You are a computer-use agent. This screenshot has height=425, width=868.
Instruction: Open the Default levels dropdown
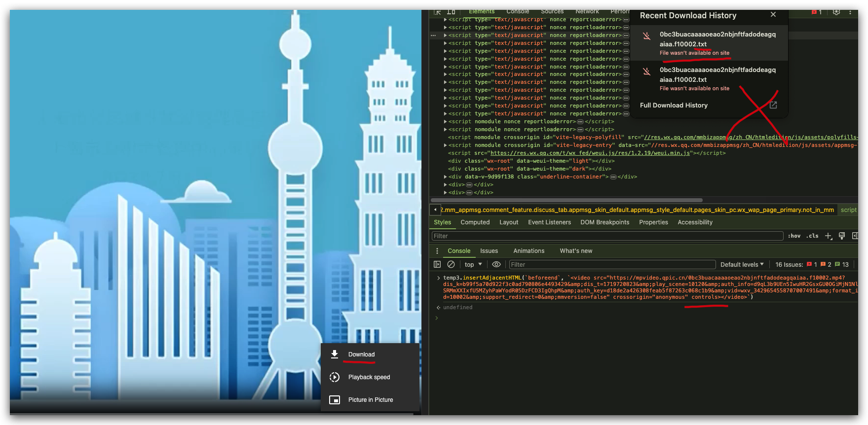[742, 265]
